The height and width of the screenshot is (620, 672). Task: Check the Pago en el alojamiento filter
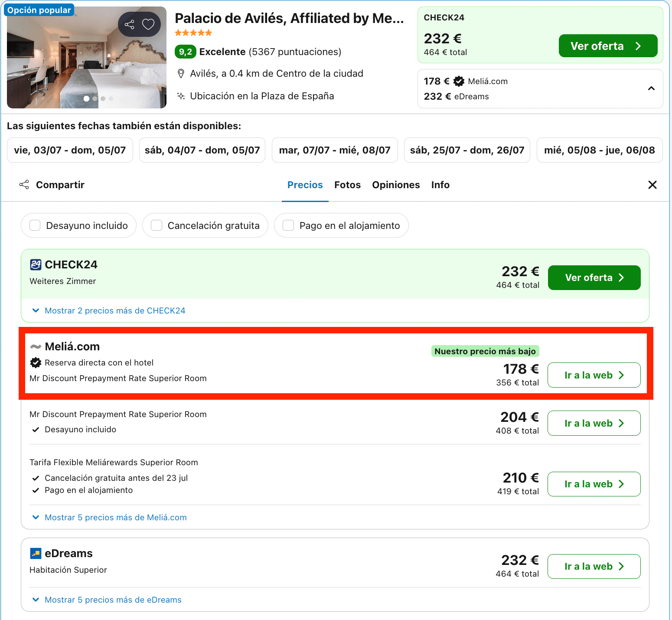tap(288, 225)
